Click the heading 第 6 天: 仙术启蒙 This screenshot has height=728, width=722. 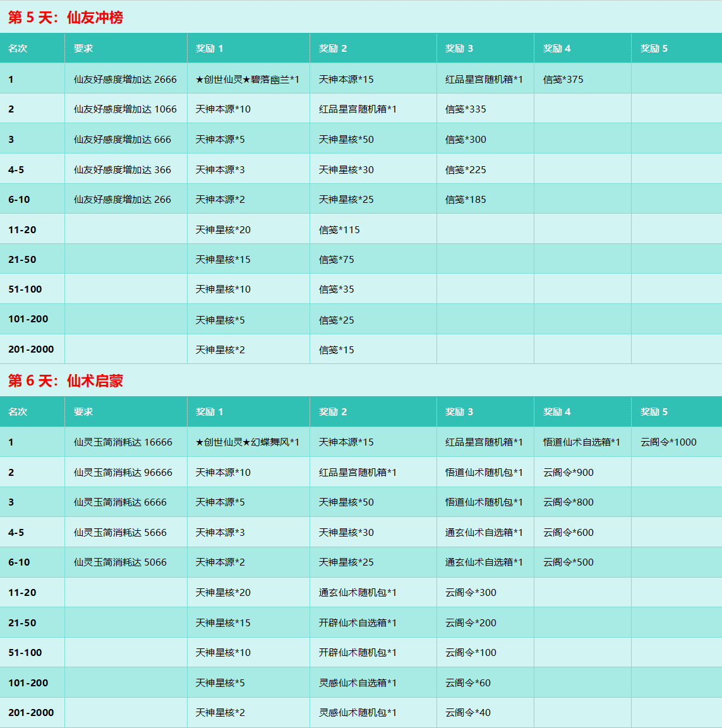click(x=66, y=381)
